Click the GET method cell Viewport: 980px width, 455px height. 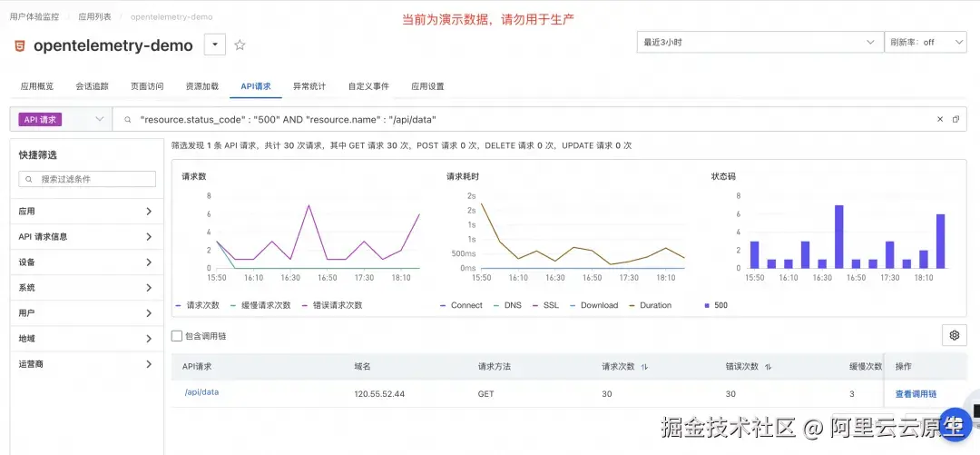(485, 393)
